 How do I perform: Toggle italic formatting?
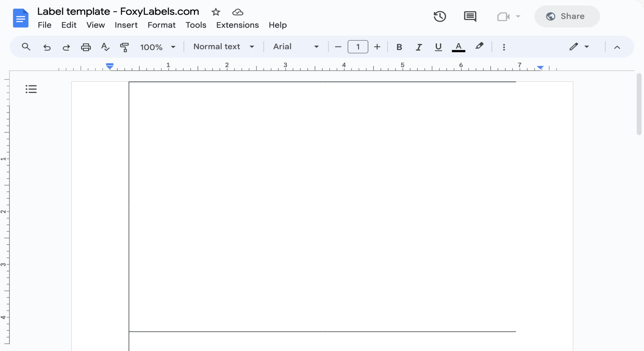pos(418,47)
